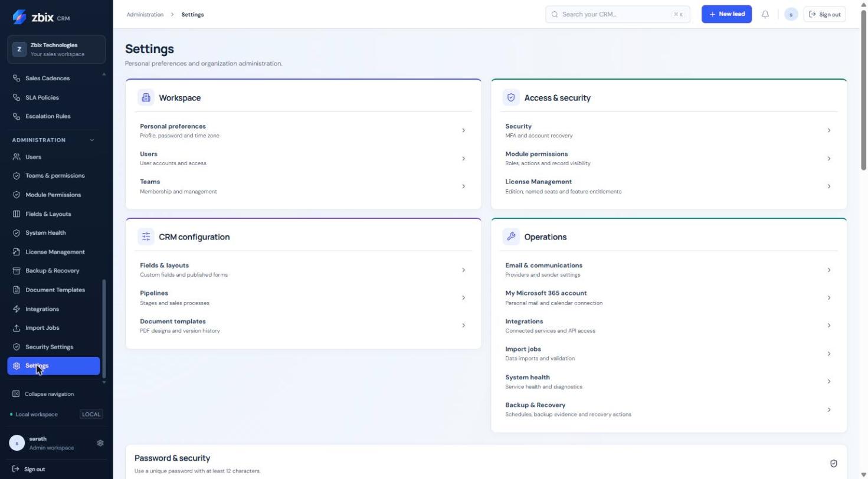This screenshot has height=479, width=868.
Task: Click the user avatar in top bar
Action: (791, 14)
